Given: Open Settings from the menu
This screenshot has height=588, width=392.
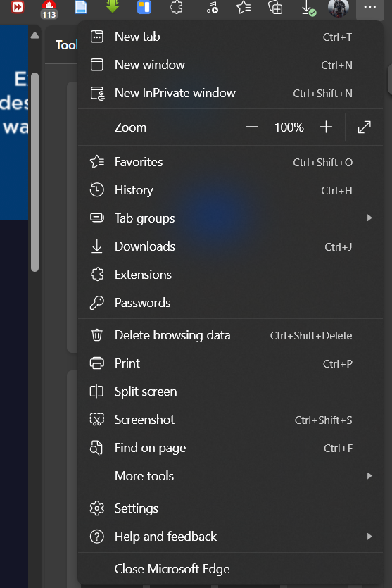Looking at the screenshot, I should pos(230,508).
